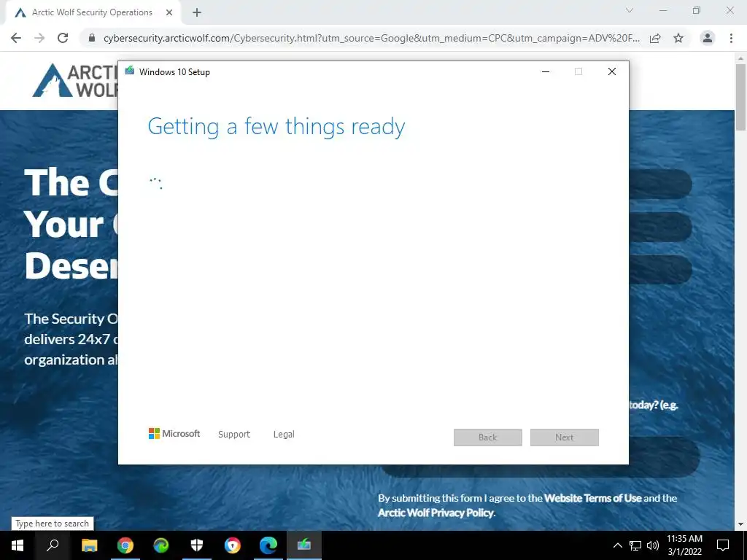747x560 pixels.
Task: Open red circular keyhole-shield taskbar icon
Action: (x=233, y=545)
